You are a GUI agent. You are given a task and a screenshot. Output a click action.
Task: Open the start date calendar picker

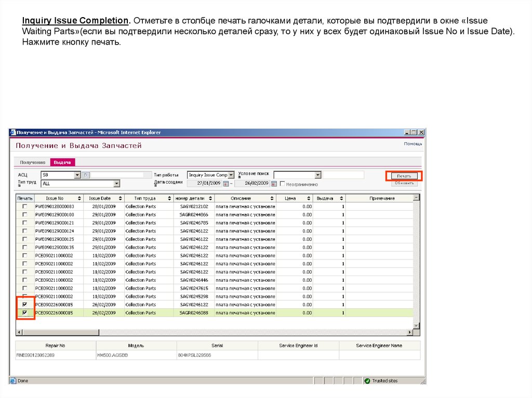(226, 184)
